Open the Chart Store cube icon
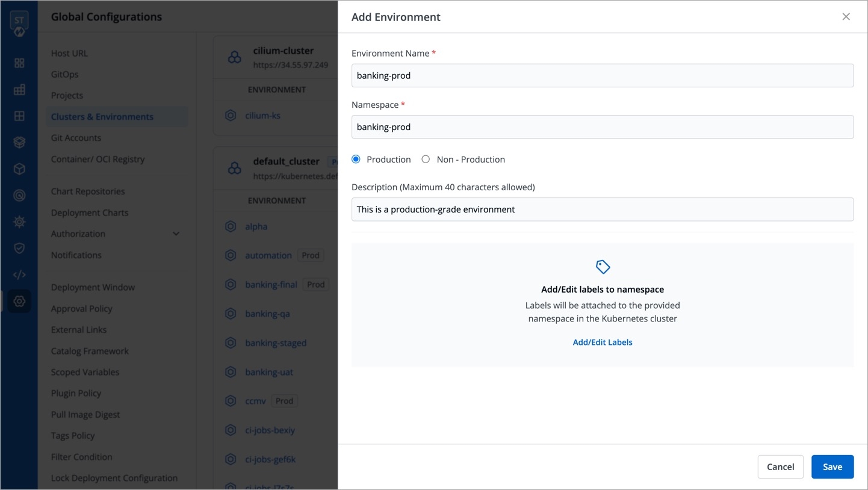 [19, 169]
